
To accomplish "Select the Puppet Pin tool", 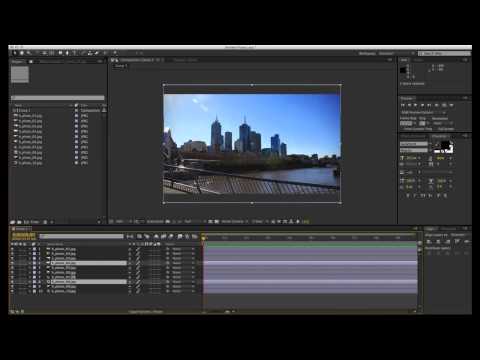I will pos(115,53).
